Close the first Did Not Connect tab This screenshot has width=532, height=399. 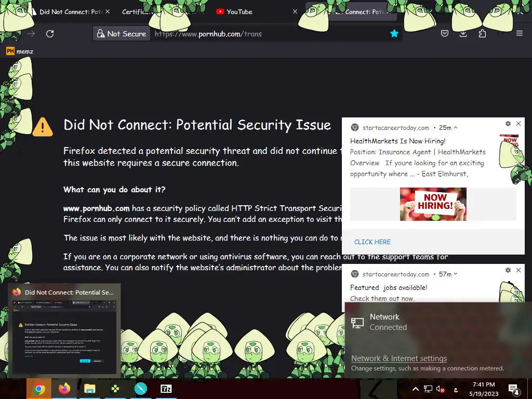point(108,11)
